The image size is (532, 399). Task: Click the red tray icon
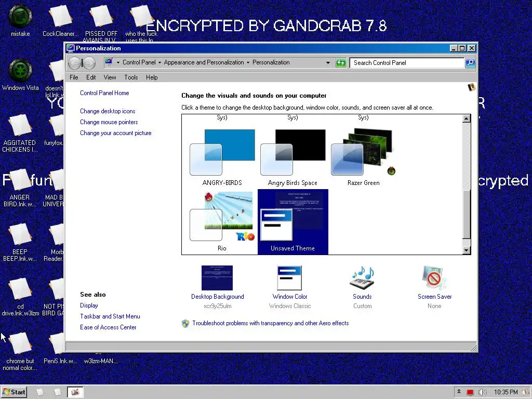pyautogui.click(x=470, y=392)
